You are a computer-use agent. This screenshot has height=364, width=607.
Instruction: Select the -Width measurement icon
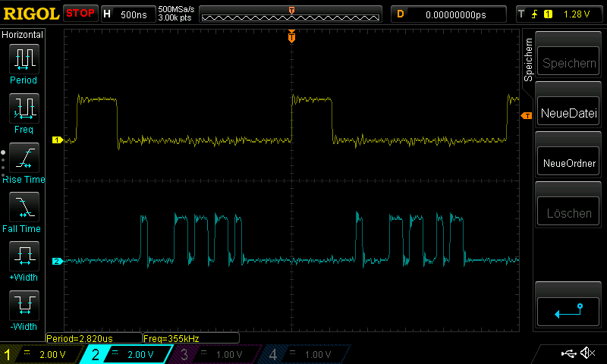(x=24, y=305)
